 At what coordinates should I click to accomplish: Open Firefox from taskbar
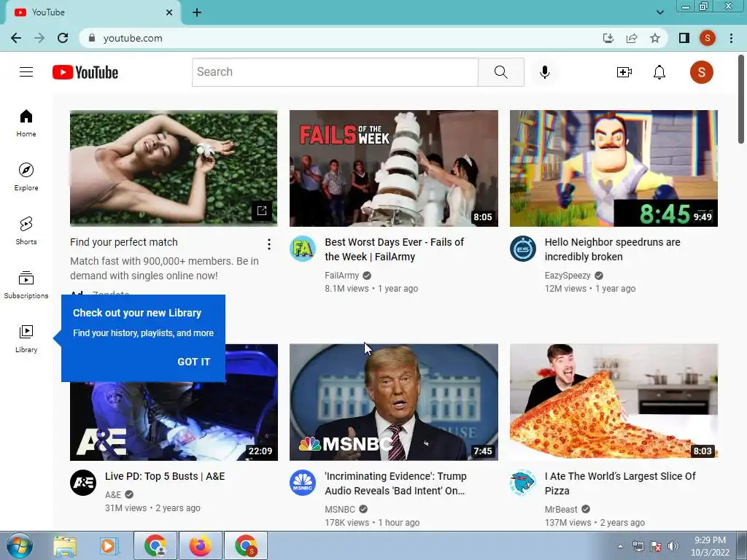(200, 545)
